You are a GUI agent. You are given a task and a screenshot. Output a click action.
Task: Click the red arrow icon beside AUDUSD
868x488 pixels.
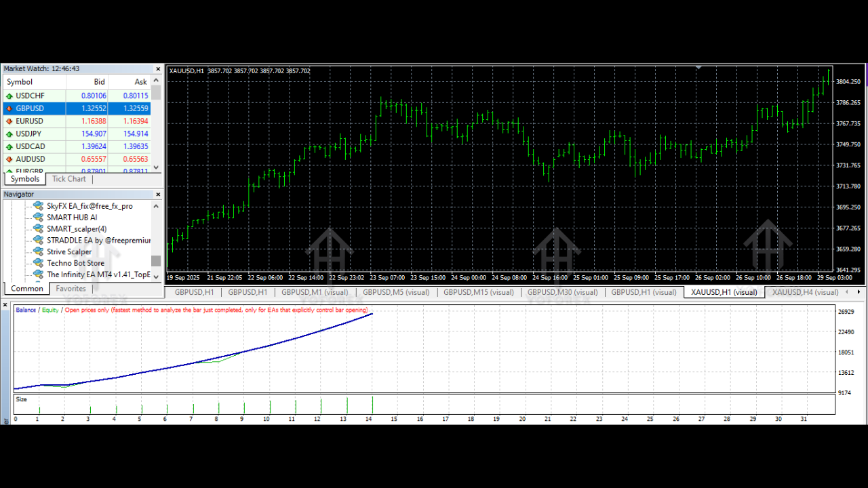(x=9, y=160)
